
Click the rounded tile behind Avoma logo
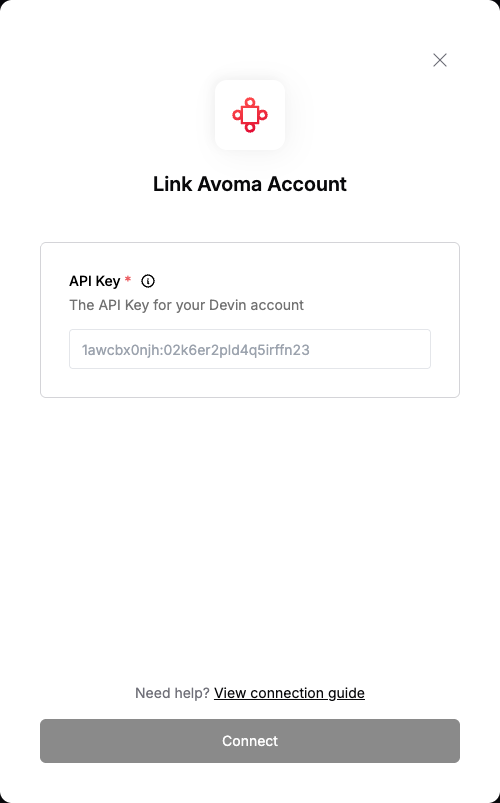tap(250, 115)
